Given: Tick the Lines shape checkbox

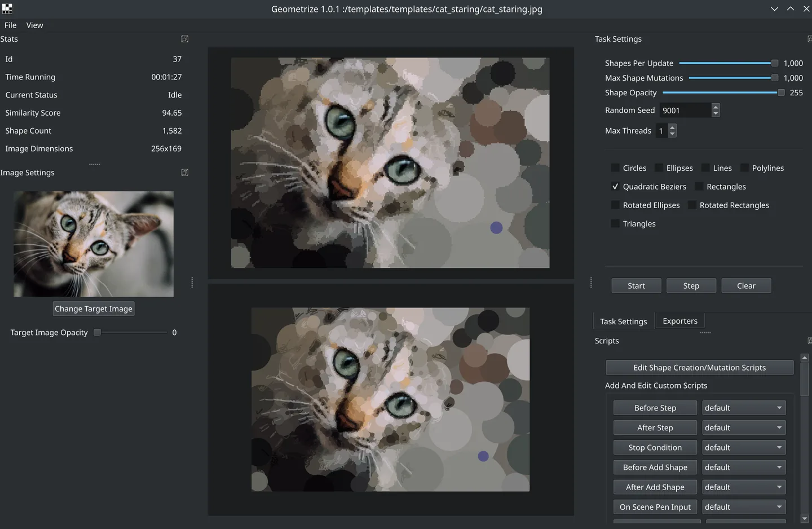Looking at the screenshot, I should [705, 168].
